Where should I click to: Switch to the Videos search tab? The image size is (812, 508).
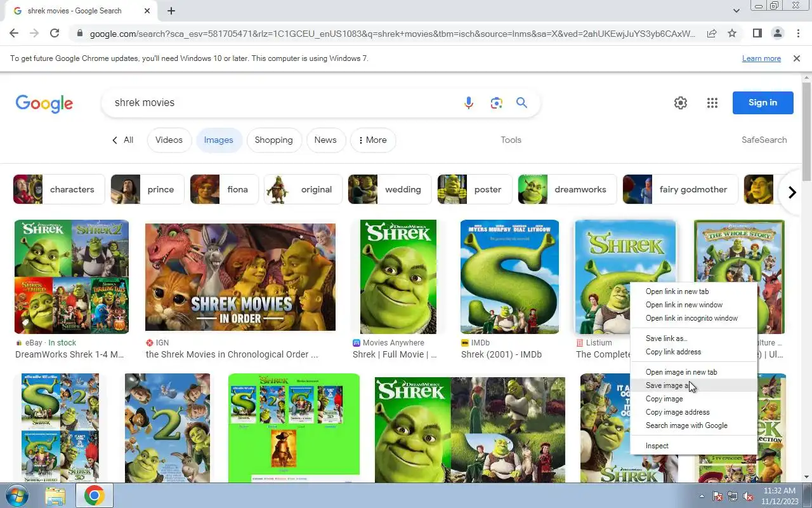169,140
